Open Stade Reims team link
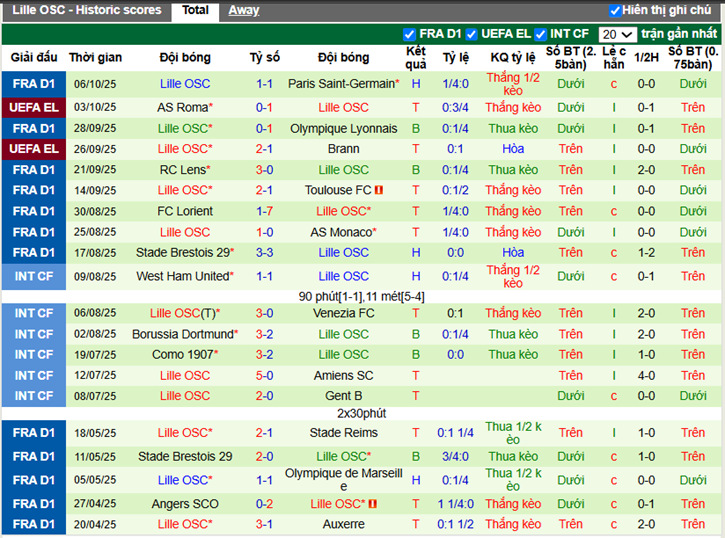Screen dimensions: 725x538 [x=344, y=433]
